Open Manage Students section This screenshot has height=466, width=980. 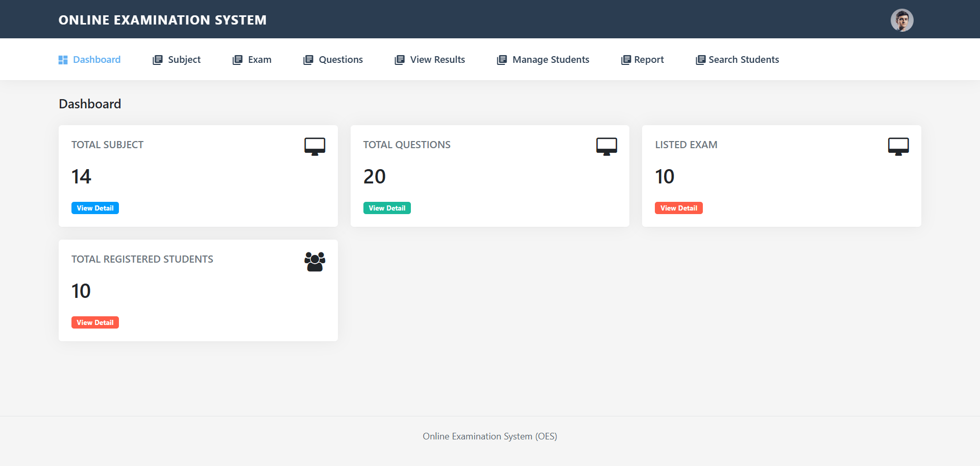pos(551,60)
